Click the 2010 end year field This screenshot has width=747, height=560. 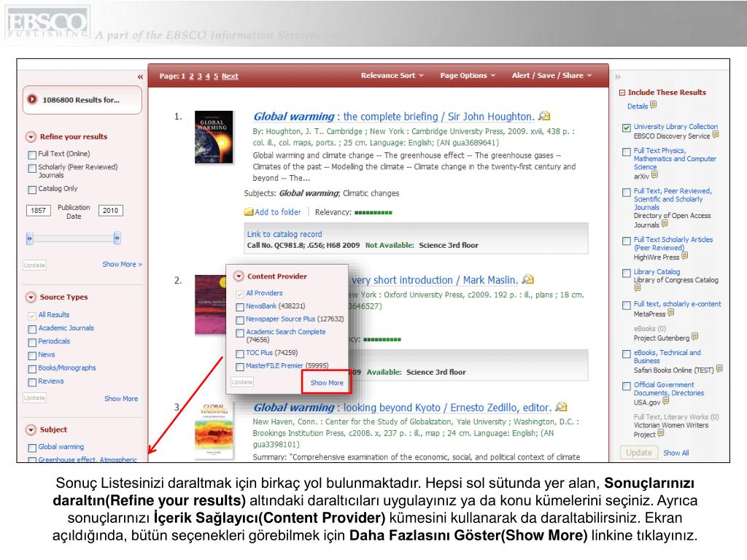pyautogui.click(x=111, y=211)
